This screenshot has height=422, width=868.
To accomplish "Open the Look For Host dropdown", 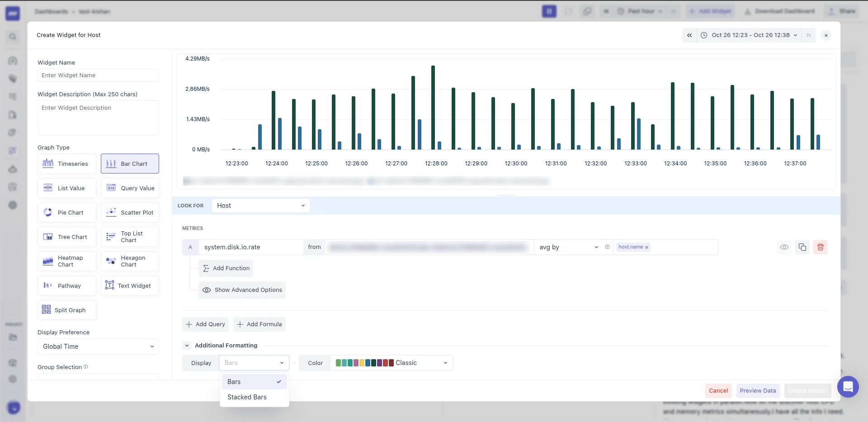I will (x=261, y=206).
